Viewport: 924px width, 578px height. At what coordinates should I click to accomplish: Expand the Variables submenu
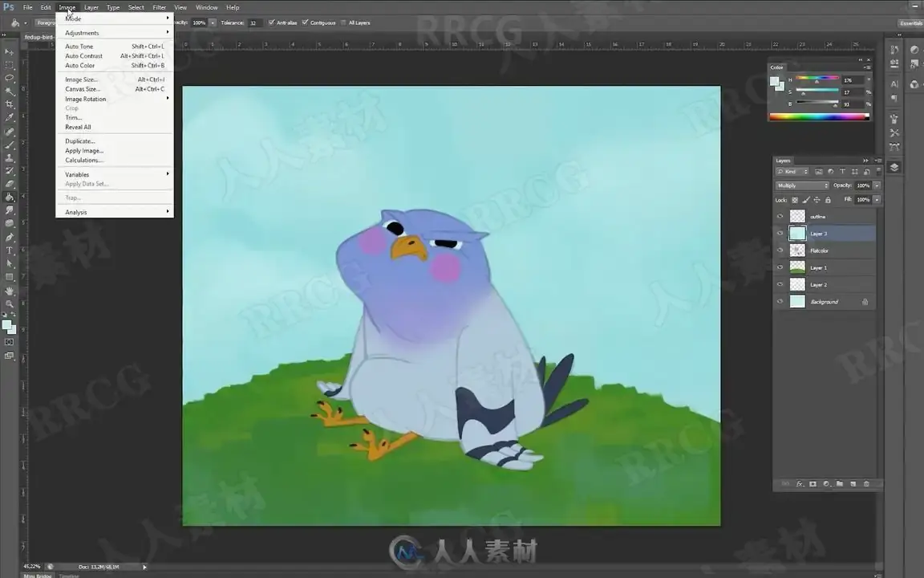(116, 174)
